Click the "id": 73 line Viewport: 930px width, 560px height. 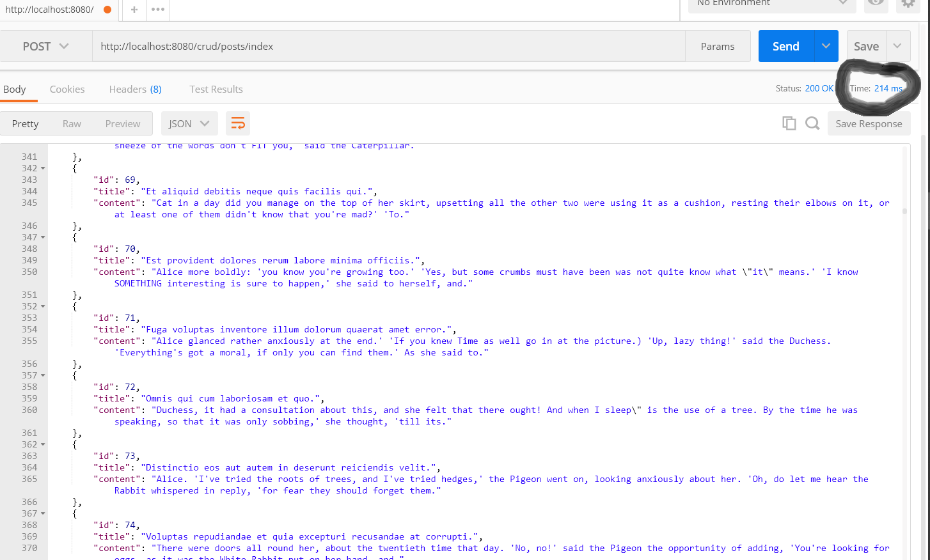pos(116,456)
